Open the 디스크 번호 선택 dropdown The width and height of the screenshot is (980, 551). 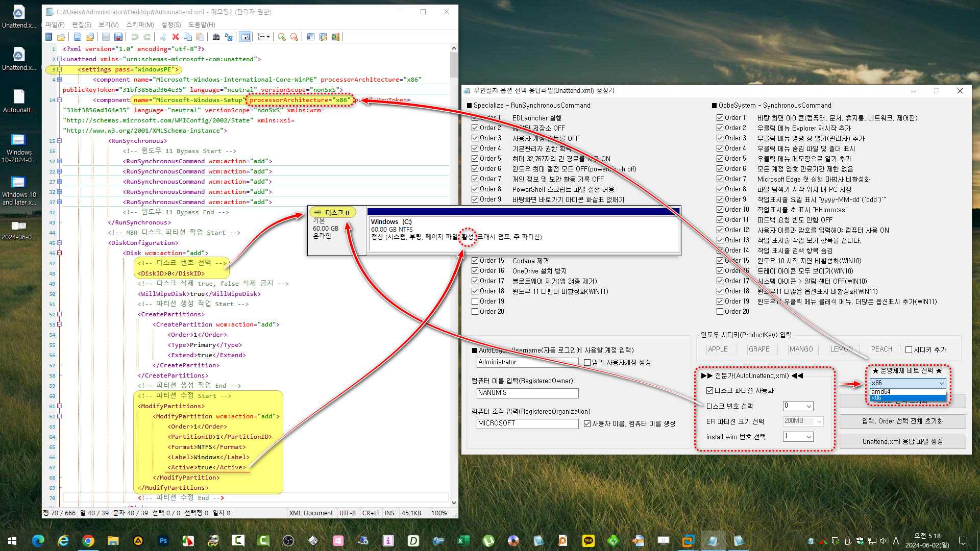(x=798, y=406)
